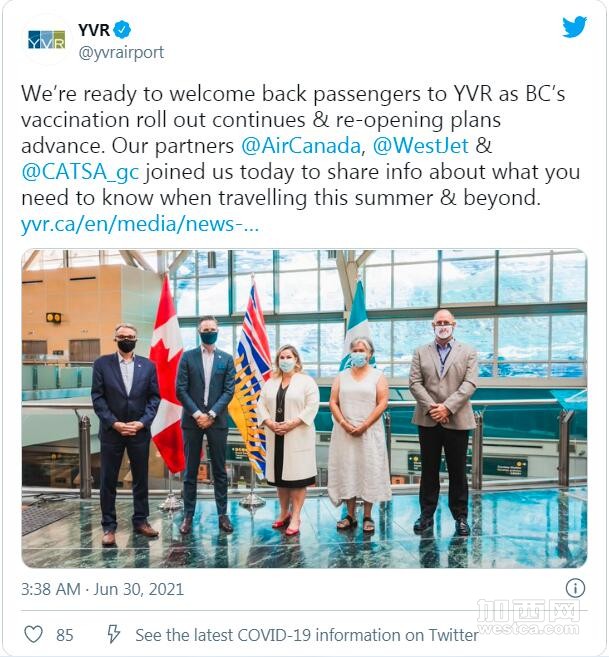Open the group photo in the tweet
This screenshot has width=609, height=657.
pos(304,409)
